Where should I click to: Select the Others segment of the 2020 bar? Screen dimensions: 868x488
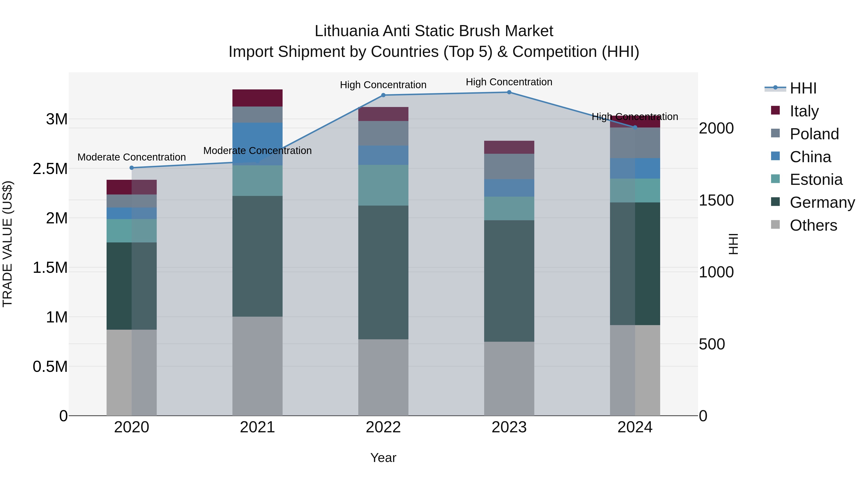(x=132, y=373)
